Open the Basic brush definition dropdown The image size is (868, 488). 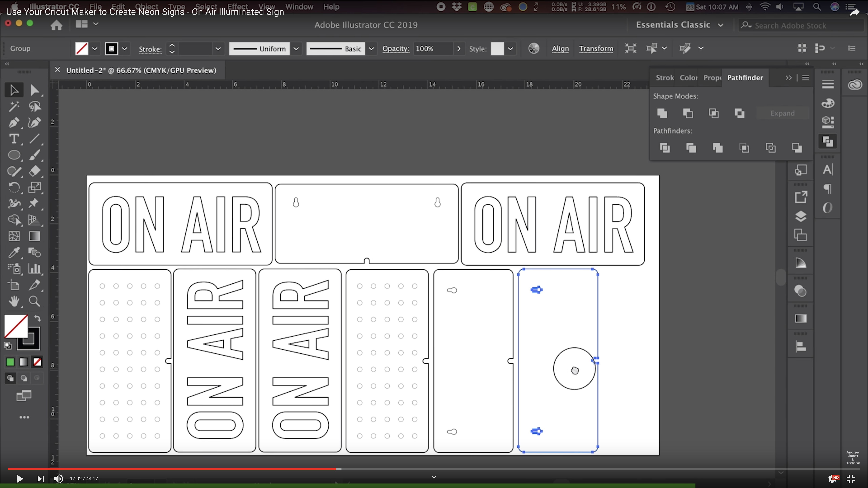pyautogui.click(x=371, y=48)
